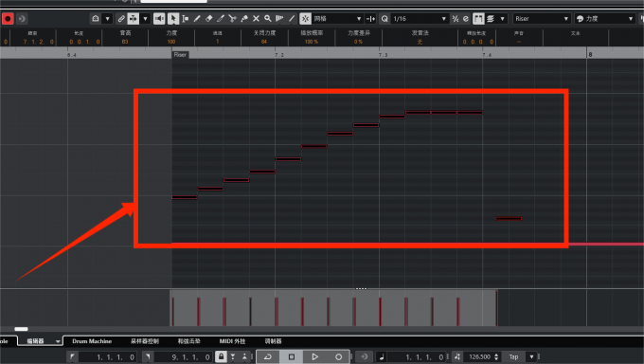Toggle acoustic feedback speaker icon
The width and height of the screenshot is (644, 364).
point(159,19)
